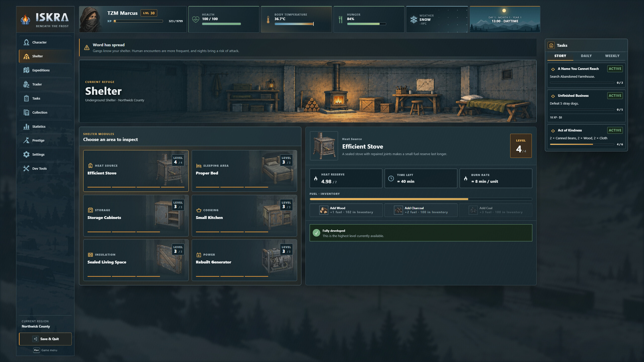Click the body temperature thermometer icon

coord(268,19)
